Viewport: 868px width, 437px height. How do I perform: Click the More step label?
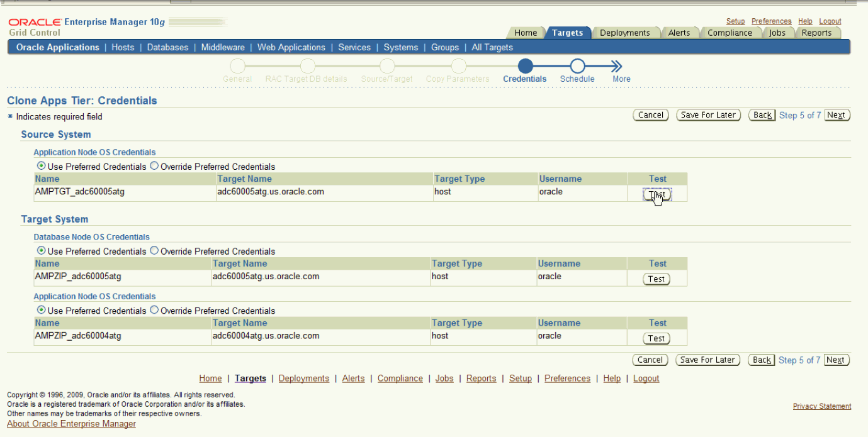pyautogui.click(x=621, y=79)
